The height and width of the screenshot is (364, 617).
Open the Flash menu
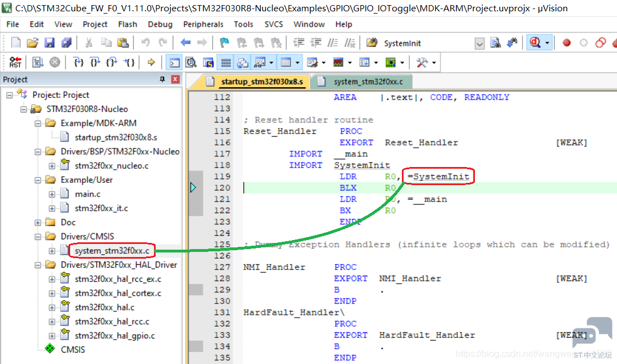(x=127, y=24)
